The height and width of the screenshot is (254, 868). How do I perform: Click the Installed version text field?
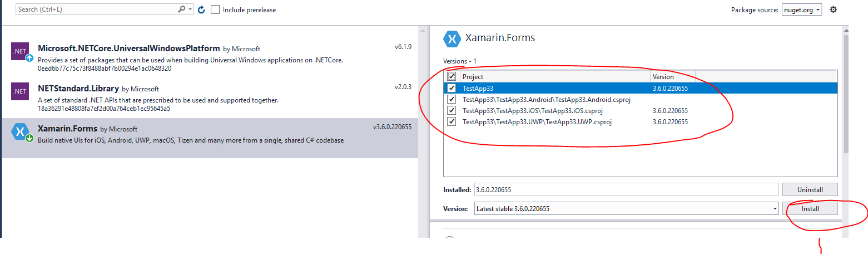click(x=627, y=189)
